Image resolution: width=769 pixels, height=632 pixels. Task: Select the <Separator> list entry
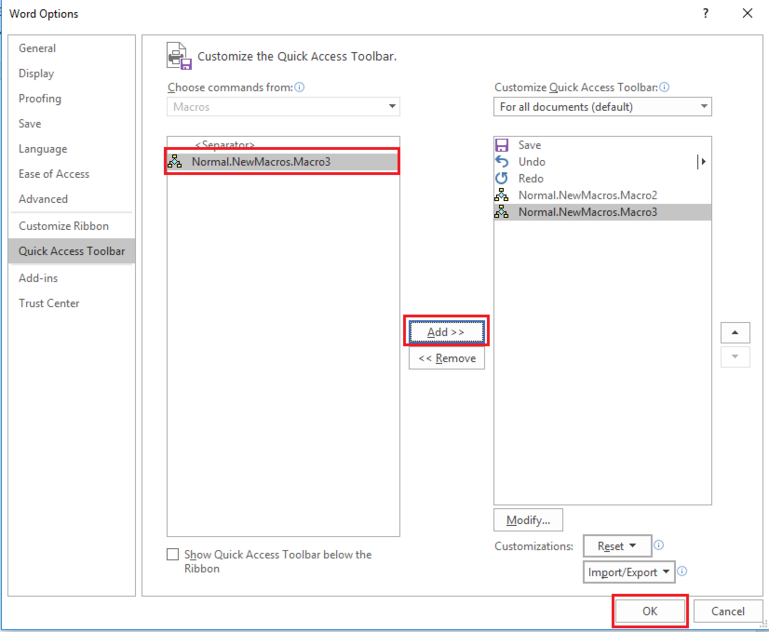click(x=283, y=144)
